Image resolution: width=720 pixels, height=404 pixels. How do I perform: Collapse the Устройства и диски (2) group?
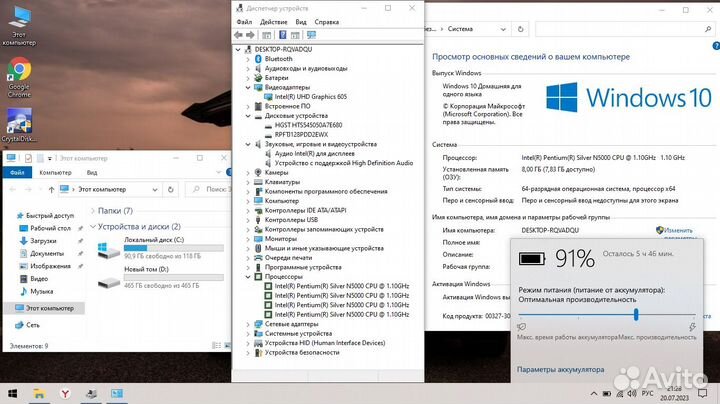93,226
